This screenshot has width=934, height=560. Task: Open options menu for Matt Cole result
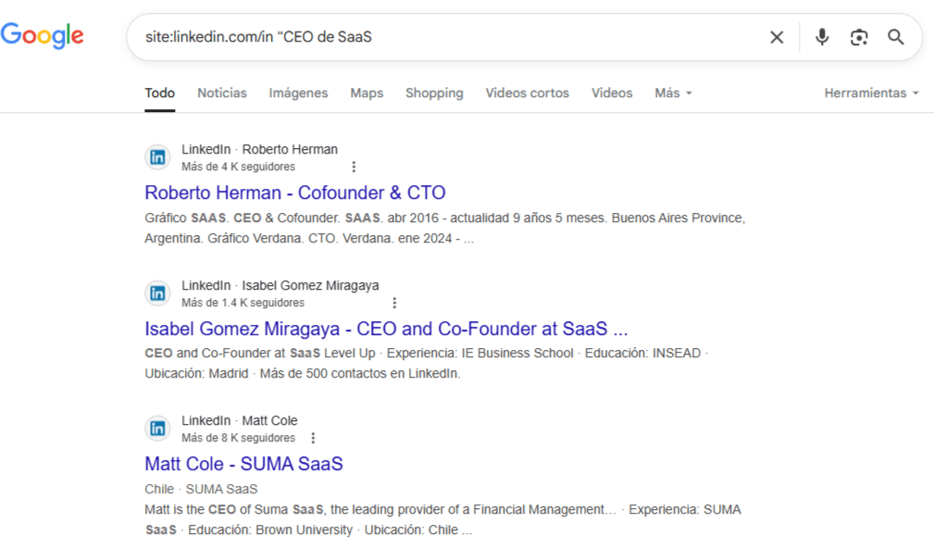(313, 436)
